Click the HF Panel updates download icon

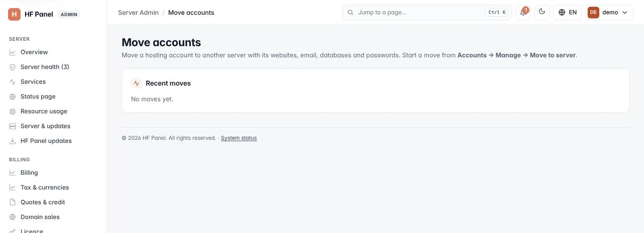point(13,141)
